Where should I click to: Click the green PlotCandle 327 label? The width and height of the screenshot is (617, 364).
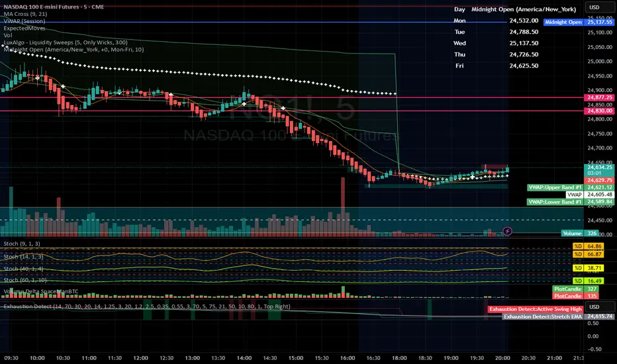[x=576, y=289]
